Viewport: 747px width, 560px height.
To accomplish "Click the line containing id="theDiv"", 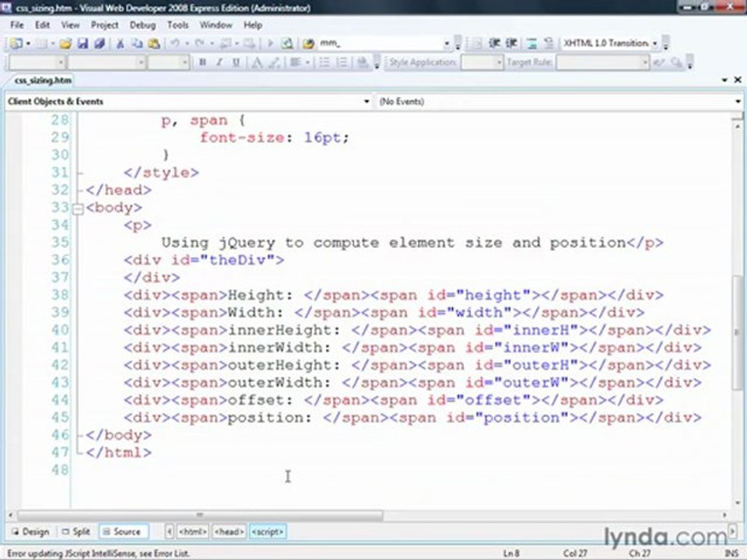I will pos(204,261).
